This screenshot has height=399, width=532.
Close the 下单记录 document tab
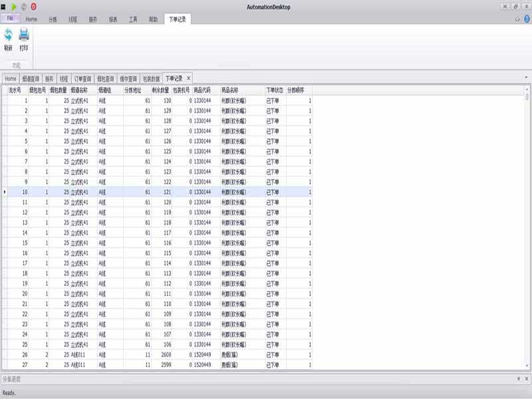click(189, 78)
